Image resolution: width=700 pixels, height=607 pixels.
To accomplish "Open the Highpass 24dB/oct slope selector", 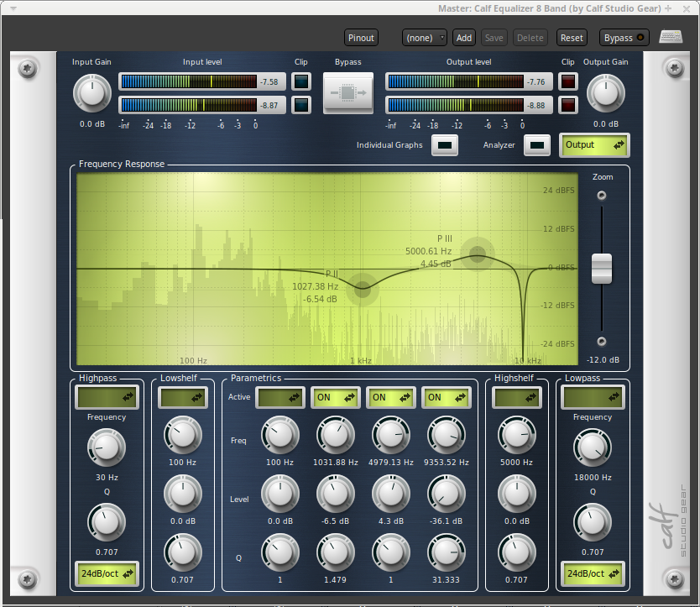I will click(x=107, y=574).
